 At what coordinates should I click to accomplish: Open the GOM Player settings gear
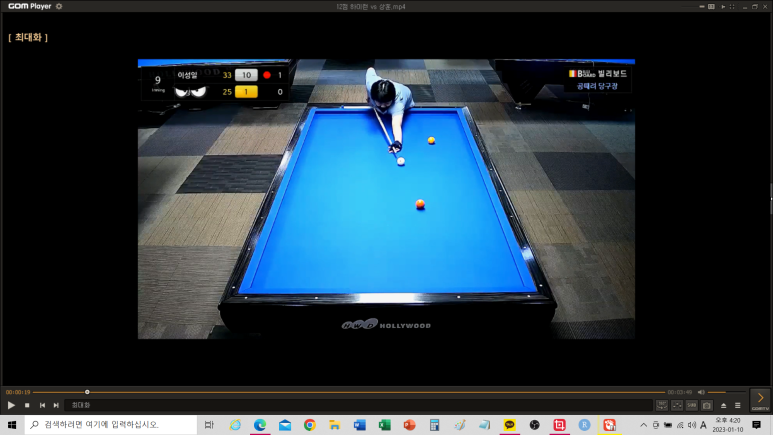click(x=59, y=6)
